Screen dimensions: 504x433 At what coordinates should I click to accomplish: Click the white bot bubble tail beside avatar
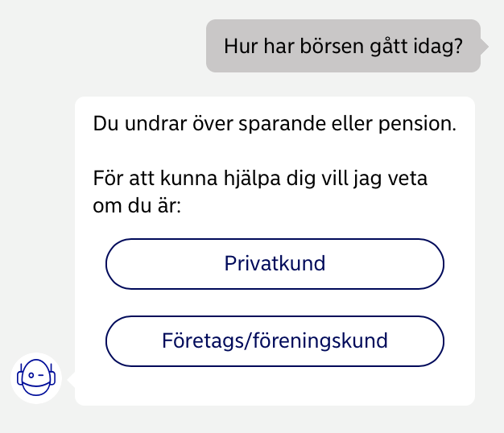coord(71,380)
